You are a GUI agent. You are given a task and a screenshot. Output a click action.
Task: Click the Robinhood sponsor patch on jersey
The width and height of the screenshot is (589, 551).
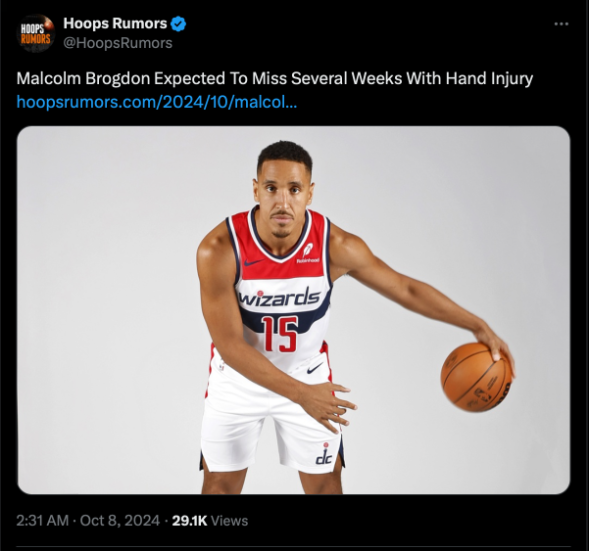[x=308, y=254]
